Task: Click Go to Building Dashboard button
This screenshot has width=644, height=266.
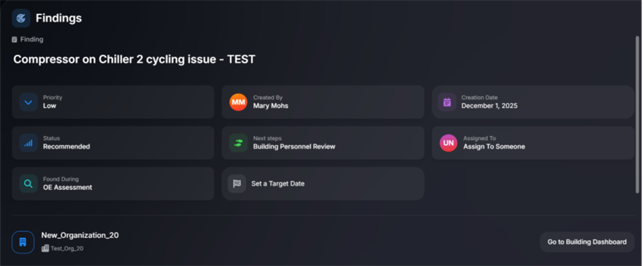Action: click(x=587, y=242)
